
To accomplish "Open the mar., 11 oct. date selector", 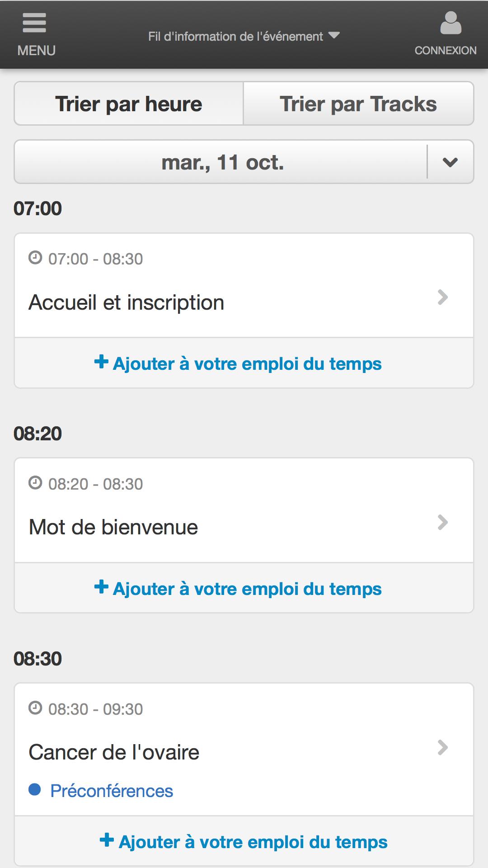I will pyautogui.click(x=221, y=162).
